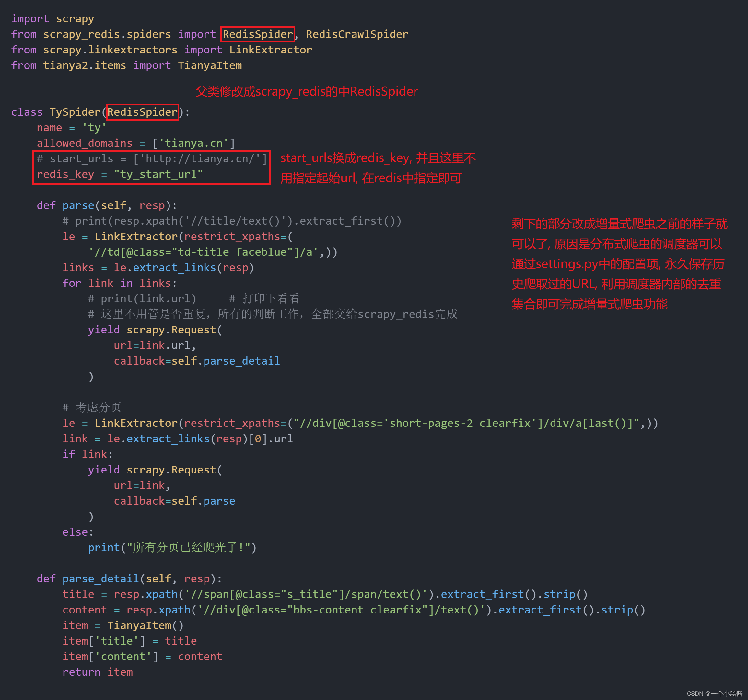Click callback=self.parse_detail argument

pyautogui.click(x=196, y=361)
